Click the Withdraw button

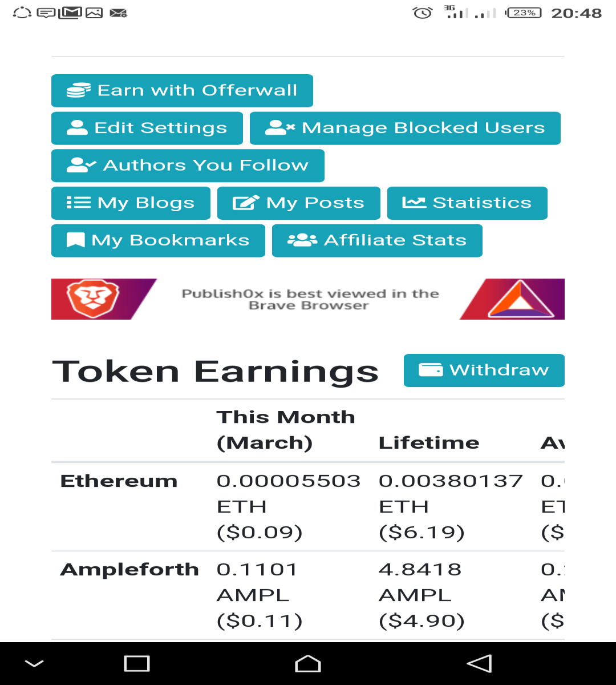point(484,370)
